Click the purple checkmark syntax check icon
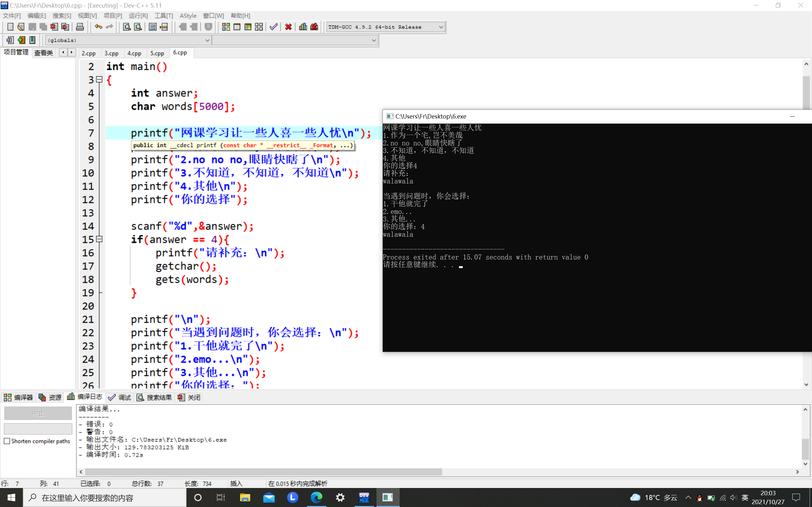Screen dimensions: 812x507 [x=273, y=27]
